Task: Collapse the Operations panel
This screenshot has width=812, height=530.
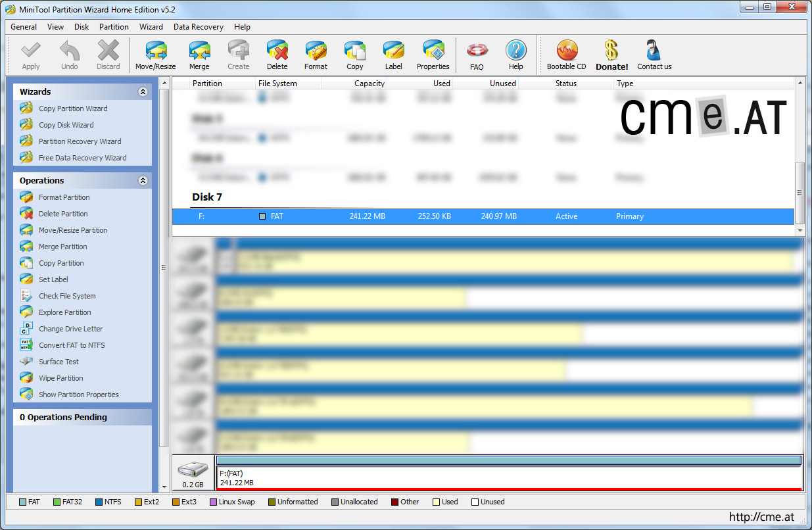Action: [x=143, y=181]
